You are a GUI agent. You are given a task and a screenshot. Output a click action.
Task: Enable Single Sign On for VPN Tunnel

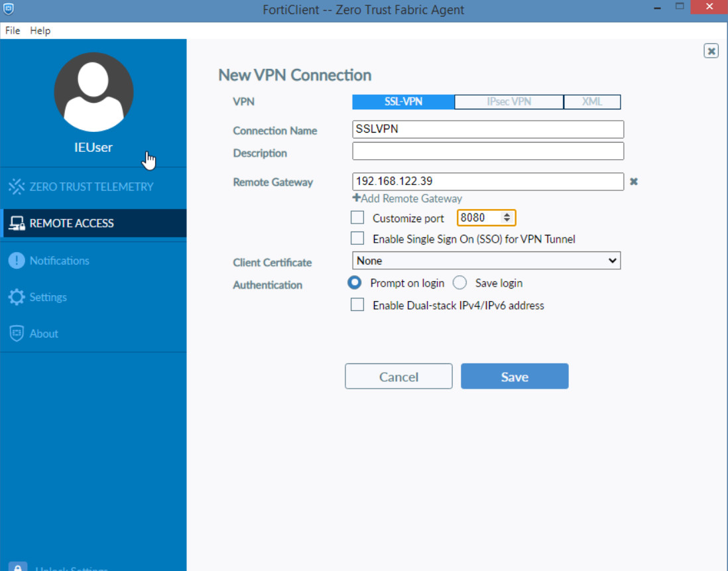coord(357,238)
